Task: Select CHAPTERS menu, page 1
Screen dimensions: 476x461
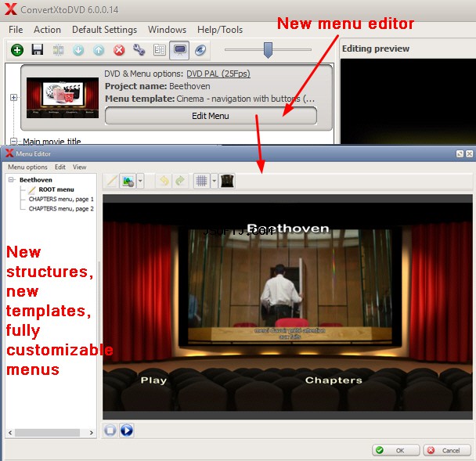Action: tap(61, 200)
